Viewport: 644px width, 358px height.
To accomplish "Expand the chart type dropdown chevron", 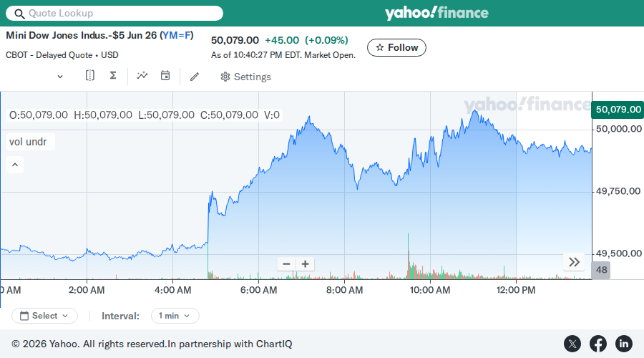I will 60,77.
